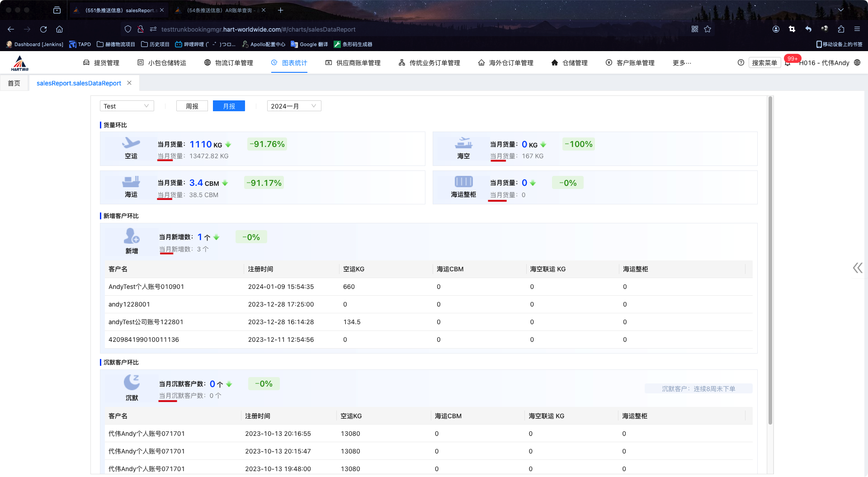Switch report to 周报 weekly view
868x477 pixels.
point(192,106)
